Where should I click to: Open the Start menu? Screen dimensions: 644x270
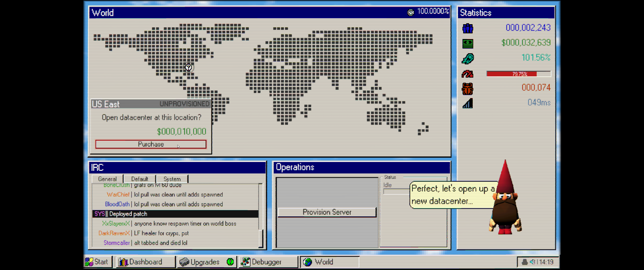97,262
